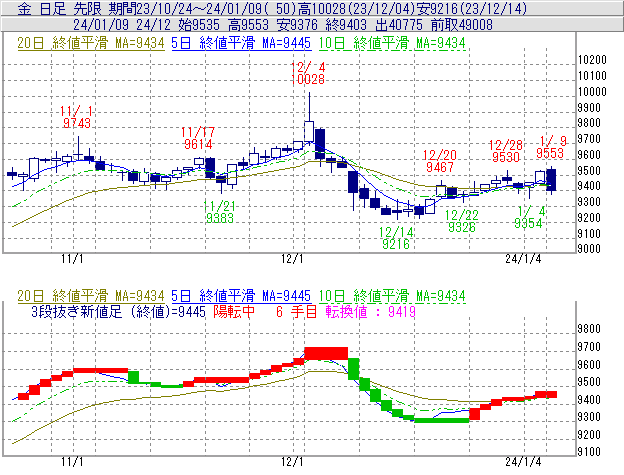Click 3段抜き新値足 (終値)=9445 label
Screen dimensions: 624x475
click(118, 311)
